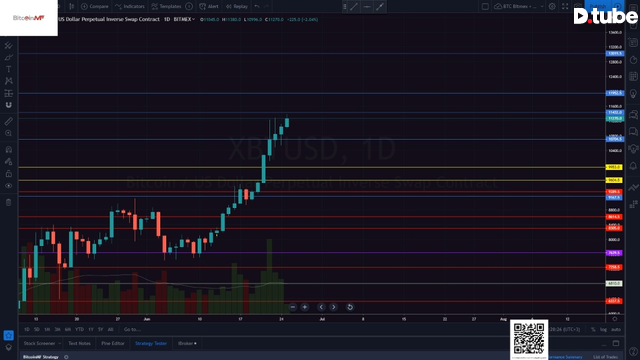Image resolution: width=640 pixels, height=360 pixels.
Task: Open Text Notes tab
Action: click(80, 343)
